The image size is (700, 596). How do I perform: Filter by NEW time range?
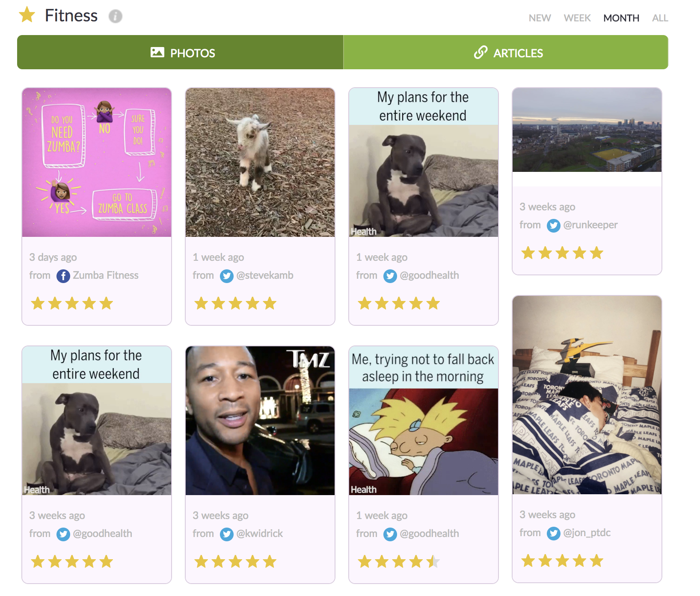tap(540, 18)
